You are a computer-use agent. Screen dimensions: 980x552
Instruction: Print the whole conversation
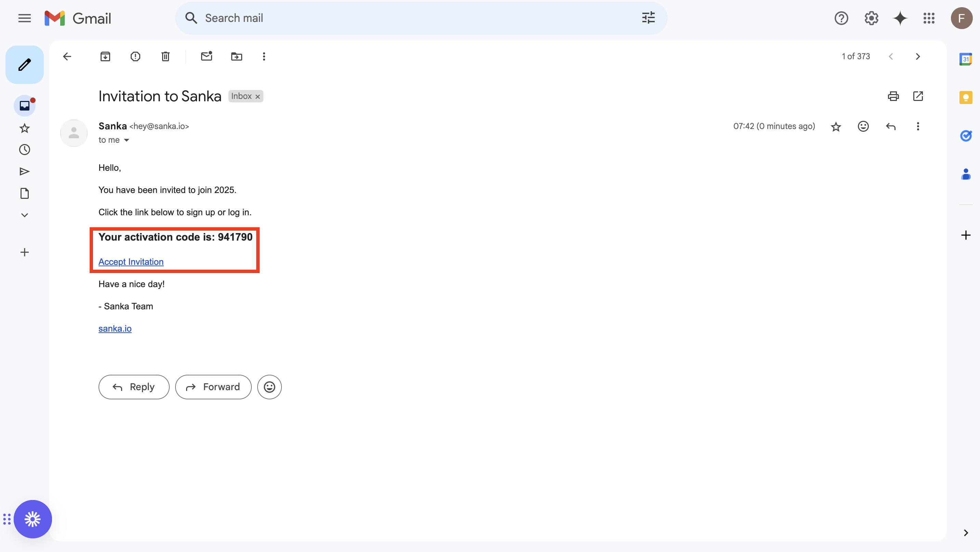tap(893, 96)
